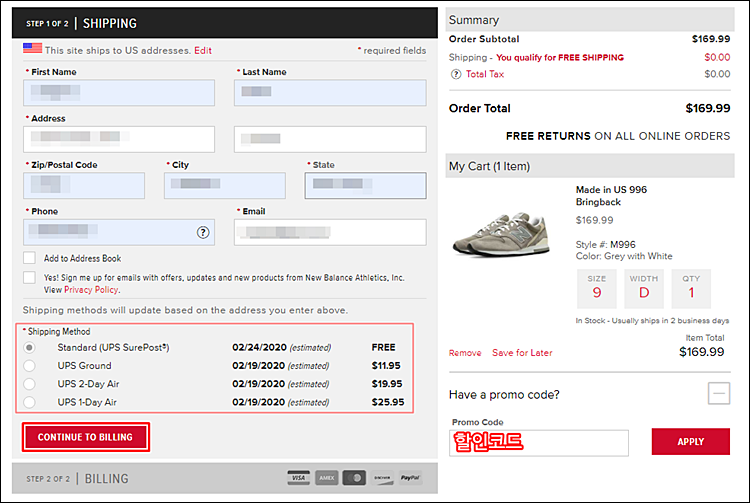
Task: Tick the email sign-up offers checkbox
Action: pyautogui.click(x=29, y=277)
